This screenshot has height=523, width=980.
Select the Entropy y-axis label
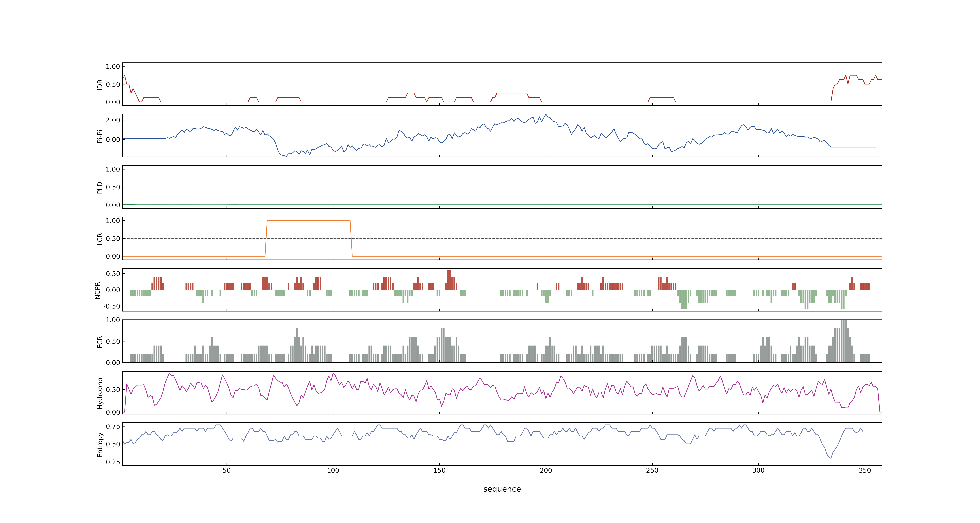(100, 444)
